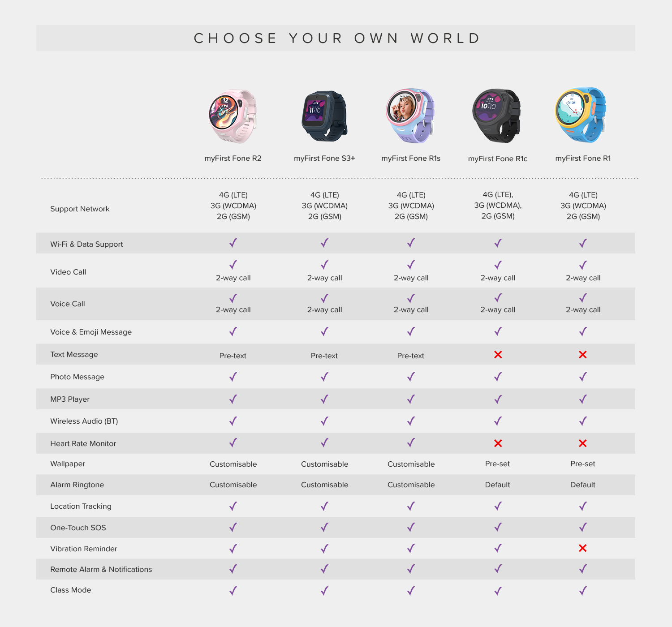The image size is (672, 627).
Task: Select the blue myFirst Fone R1 watch
Action: pyautogui.click(x=581, y=115)
